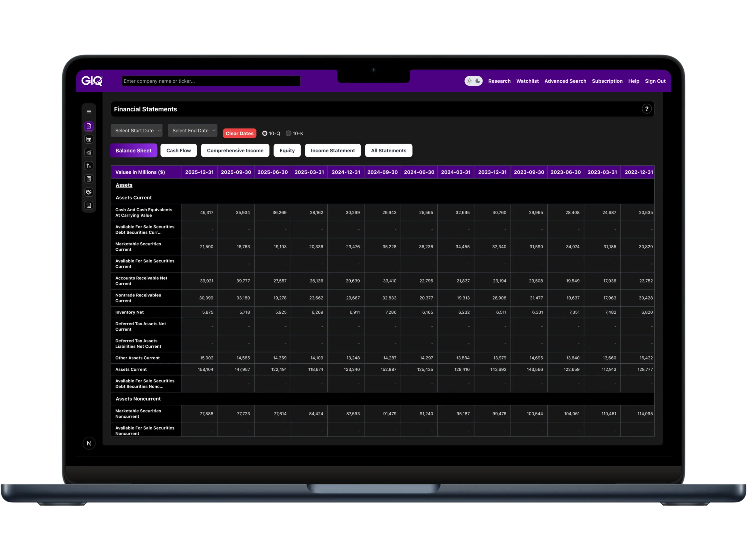Click the up-down arrows sidebar icon
The image size is (747, 560).
[x=89, y=166]
